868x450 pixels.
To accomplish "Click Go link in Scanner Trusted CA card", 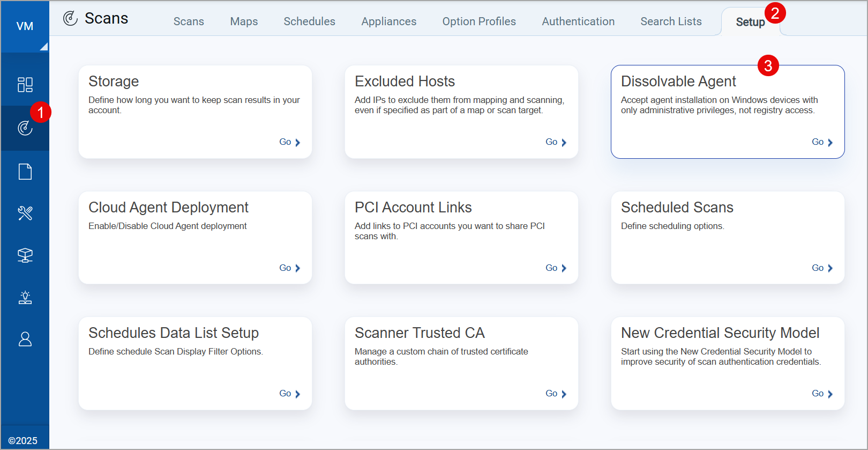I will 556,394.
